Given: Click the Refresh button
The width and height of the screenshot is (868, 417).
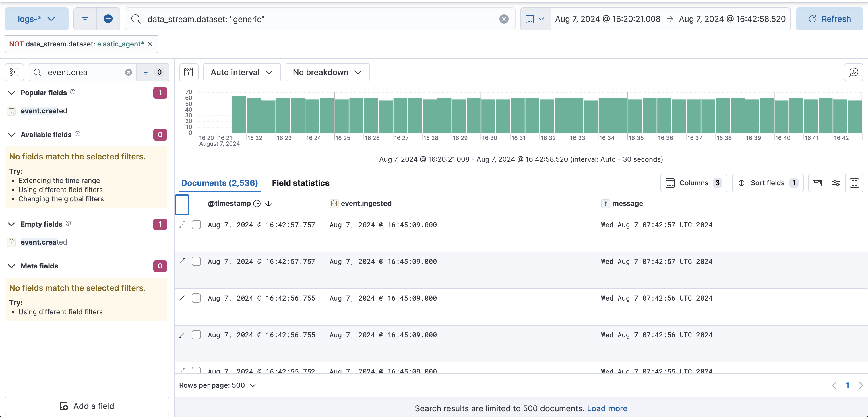Looking at the screenshot, I should (x=829, y=19).
